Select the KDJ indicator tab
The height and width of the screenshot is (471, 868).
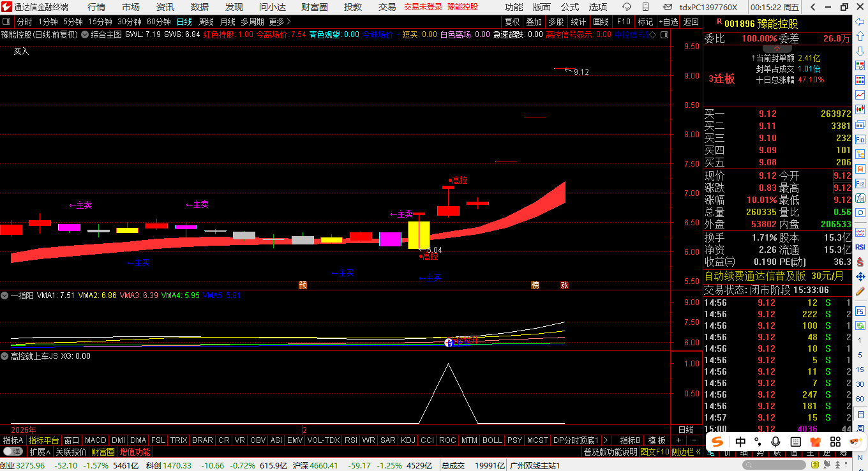click(408, 440)
